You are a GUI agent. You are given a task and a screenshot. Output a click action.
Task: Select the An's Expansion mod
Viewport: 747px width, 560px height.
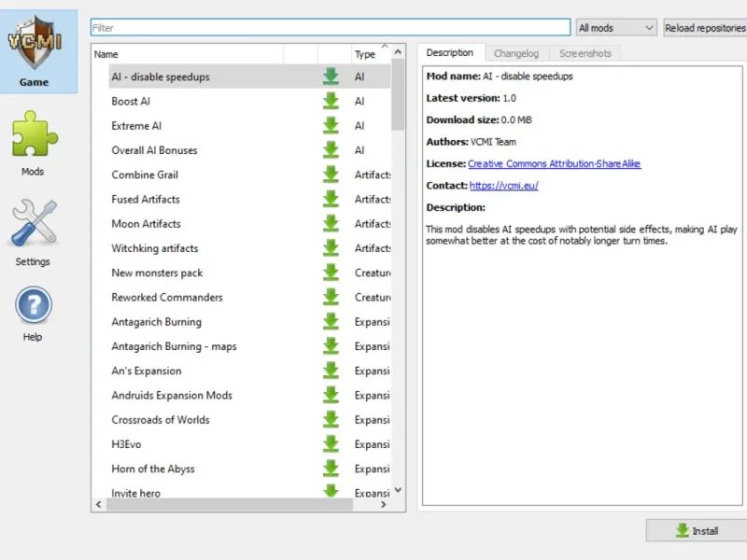[x=249, y=371]
